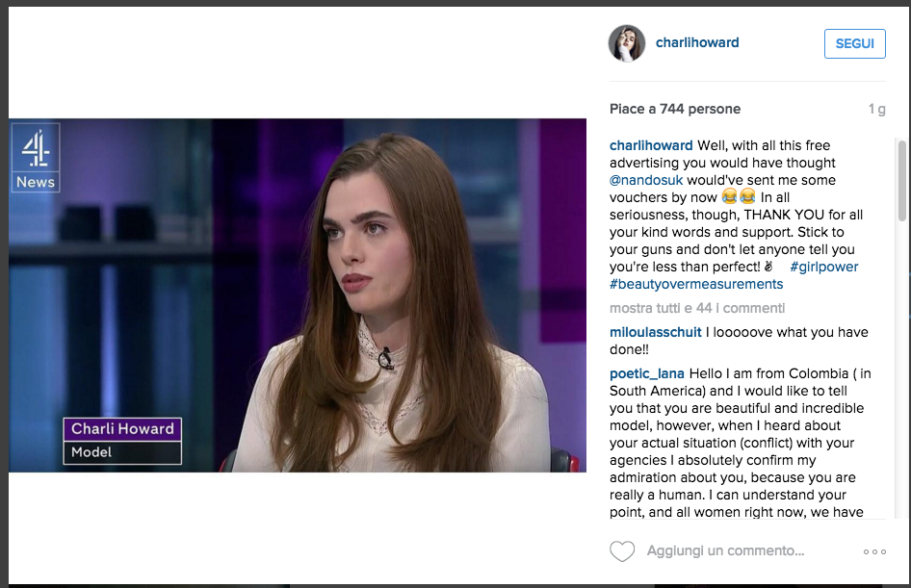Click the main post photo
Screen dimensions: 911x588
[x=298, y=295]
